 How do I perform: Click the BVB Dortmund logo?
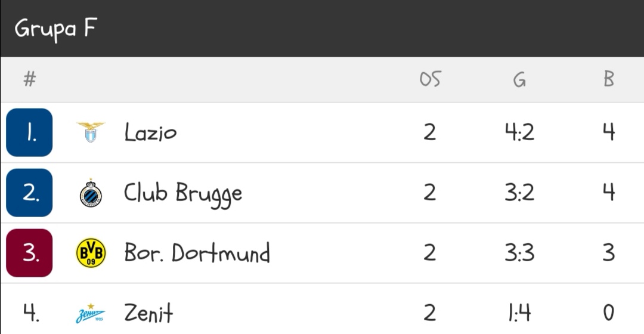[x=91, y=253]
